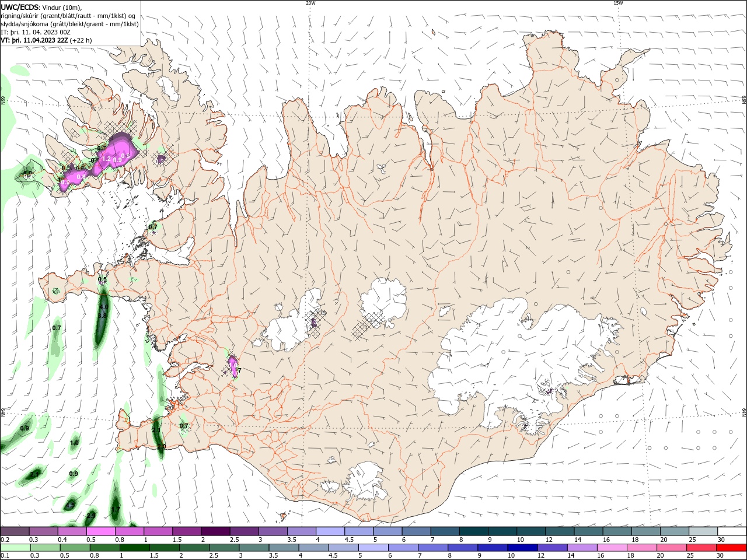
Task: Click the Mýrdalsjökull glacier near the south coast
Action: [366, 482]
